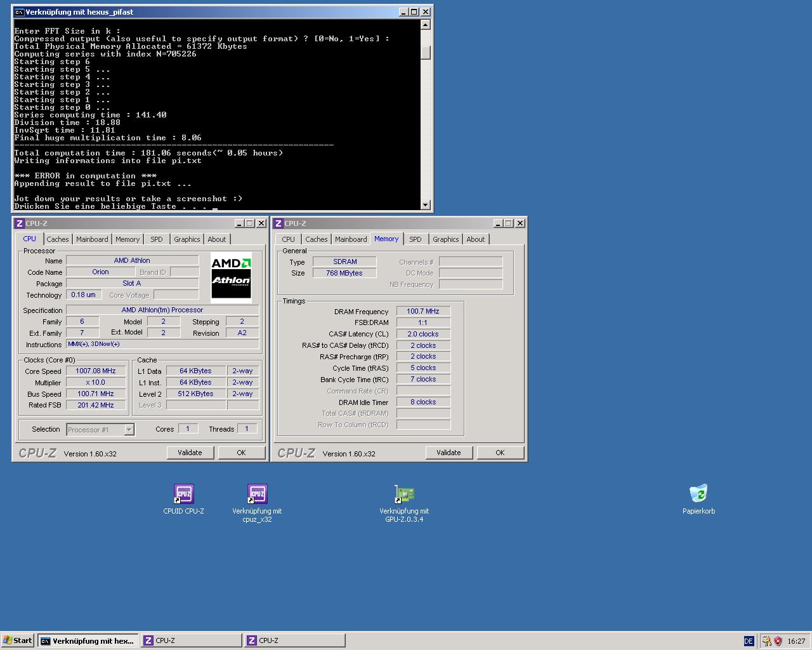Click the AMD Athlon(tm) Processor specification field
Screen dimensions: 812x650
162,310
